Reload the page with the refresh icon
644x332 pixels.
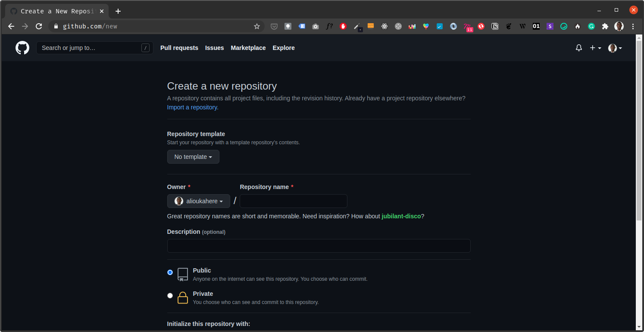pos(39,26)
